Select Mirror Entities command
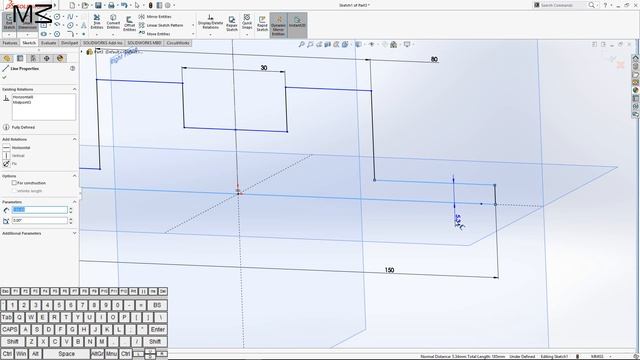Screen dimensions: 640x360 (x=155, y=17)
